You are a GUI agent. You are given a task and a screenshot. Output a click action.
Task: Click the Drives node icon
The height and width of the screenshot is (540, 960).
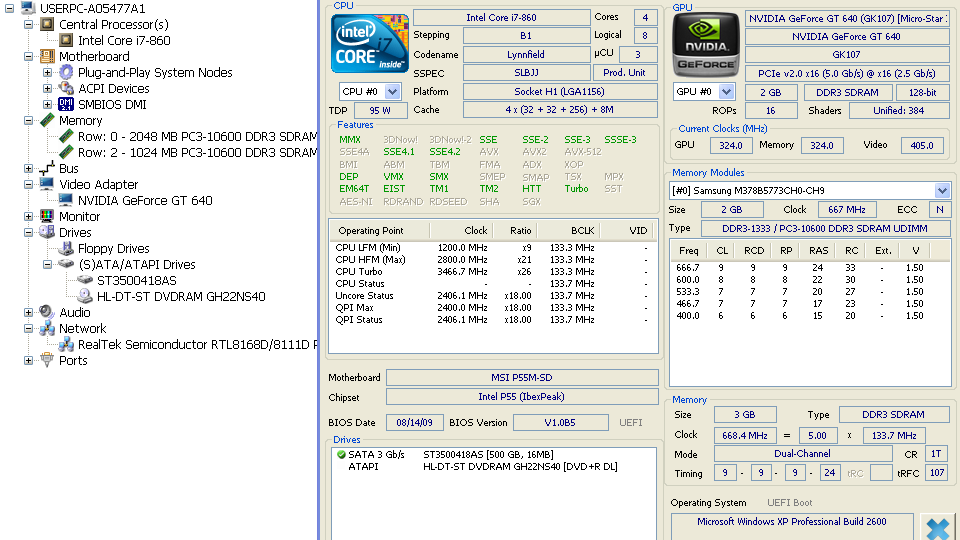[x=47, y=232]
